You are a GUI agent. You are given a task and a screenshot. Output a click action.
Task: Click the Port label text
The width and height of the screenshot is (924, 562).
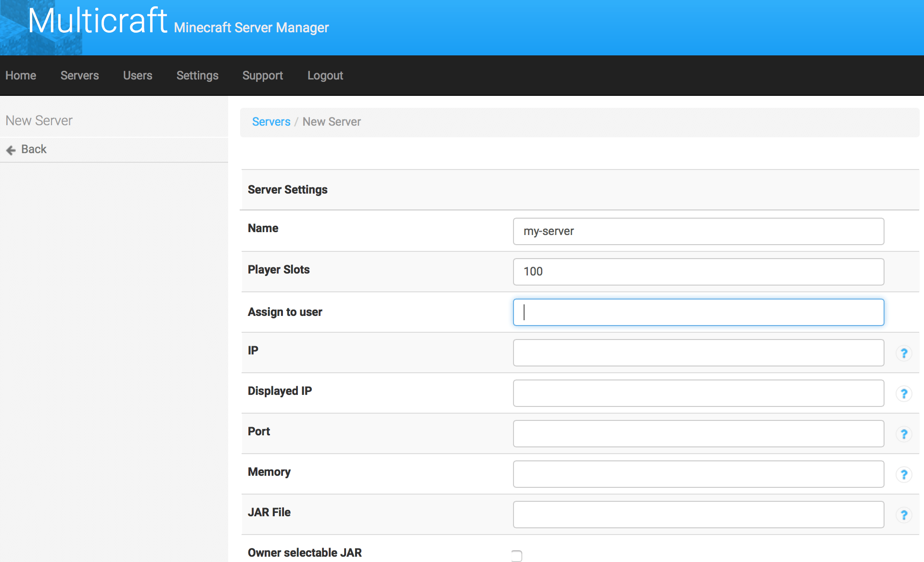click(x=259, y=431)
